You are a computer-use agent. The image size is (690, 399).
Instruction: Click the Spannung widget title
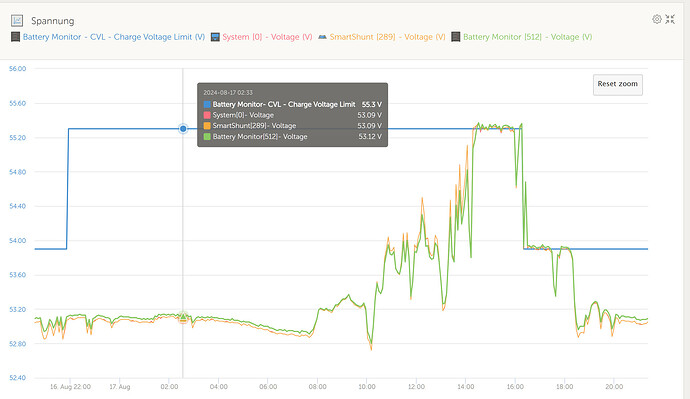pyautogui.click(x=52, y=21)
